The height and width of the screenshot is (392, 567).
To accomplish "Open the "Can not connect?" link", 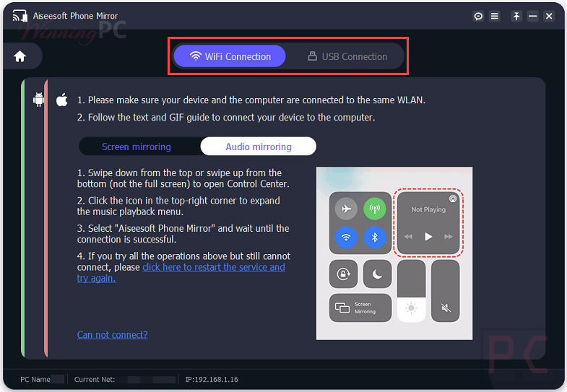I will pos(112,334).
